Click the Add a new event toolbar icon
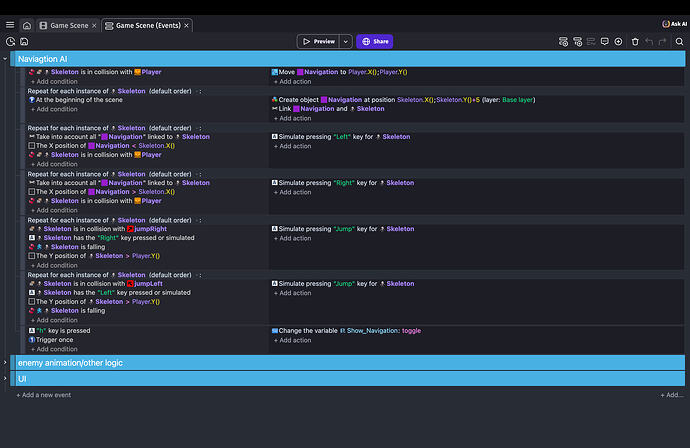This screenshot has height=448, width=690. (x=563, y=41)
